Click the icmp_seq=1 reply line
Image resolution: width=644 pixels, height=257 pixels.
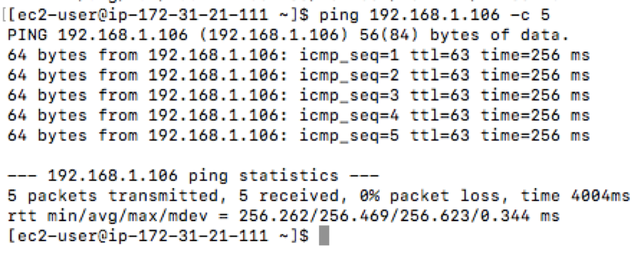(299, 55)
